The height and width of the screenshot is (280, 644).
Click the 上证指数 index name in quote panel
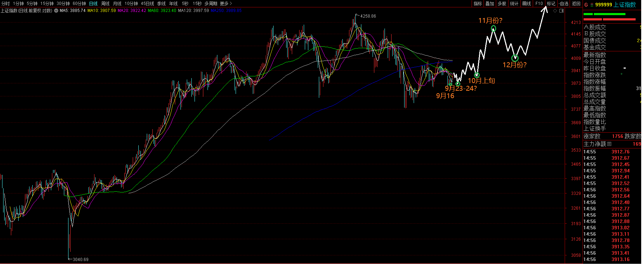coord(625,5)
